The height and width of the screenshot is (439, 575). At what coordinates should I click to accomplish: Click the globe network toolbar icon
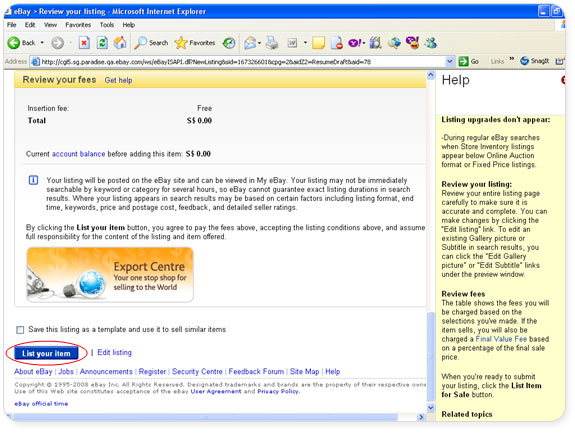[394, 43]
